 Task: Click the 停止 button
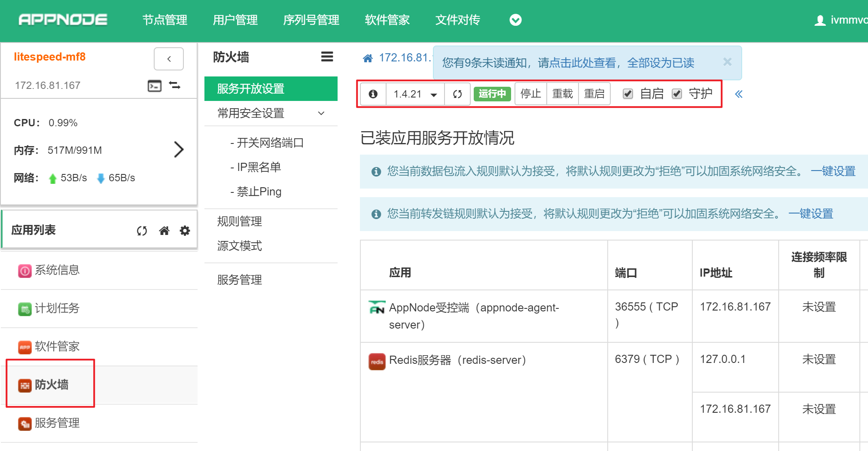tap(530, 94)
